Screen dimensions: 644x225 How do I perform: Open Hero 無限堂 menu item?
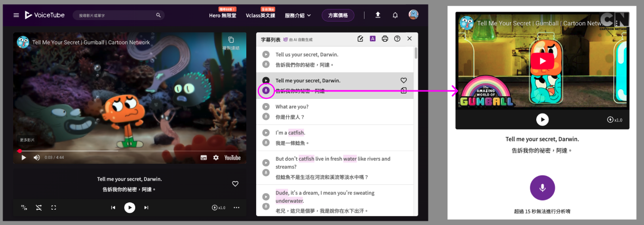point(222,15)
